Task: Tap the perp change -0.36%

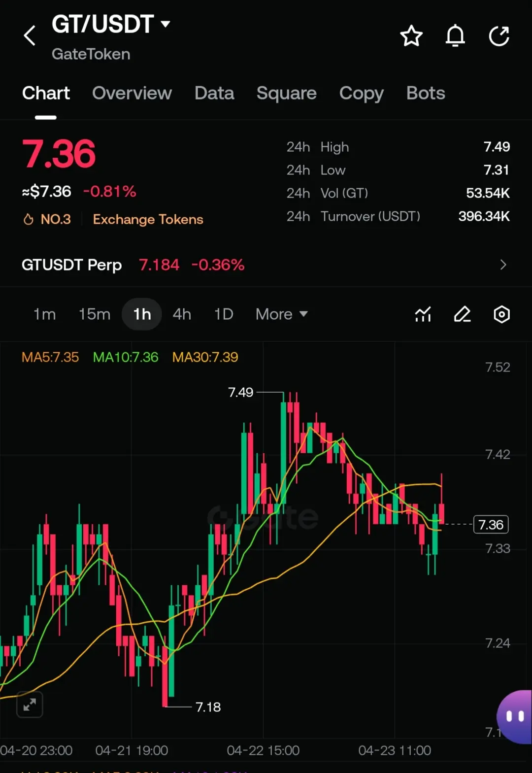Action: (x=218, y=265)
